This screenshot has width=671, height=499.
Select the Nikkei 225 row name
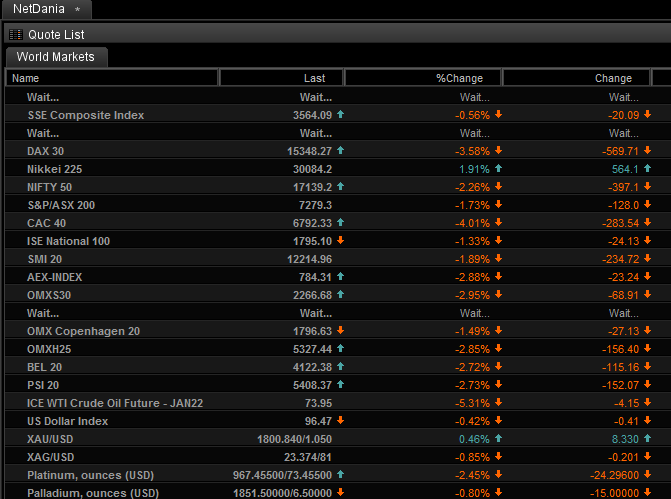click(x=54, y=169)
